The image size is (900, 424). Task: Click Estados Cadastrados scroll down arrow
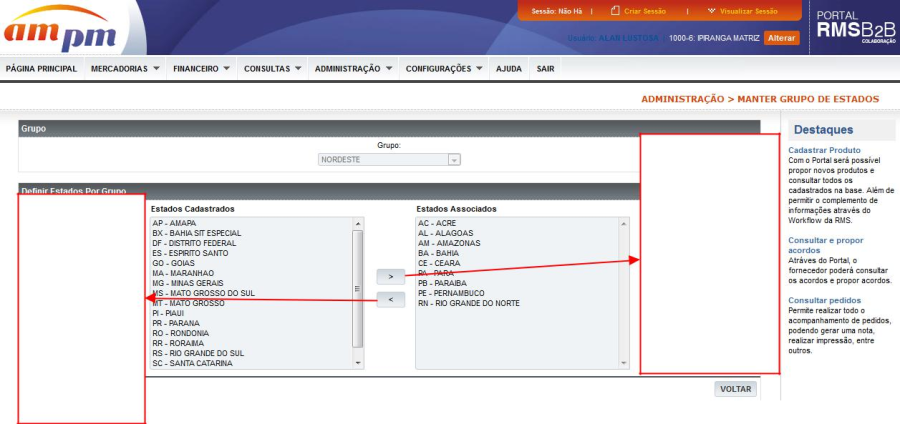358,363
